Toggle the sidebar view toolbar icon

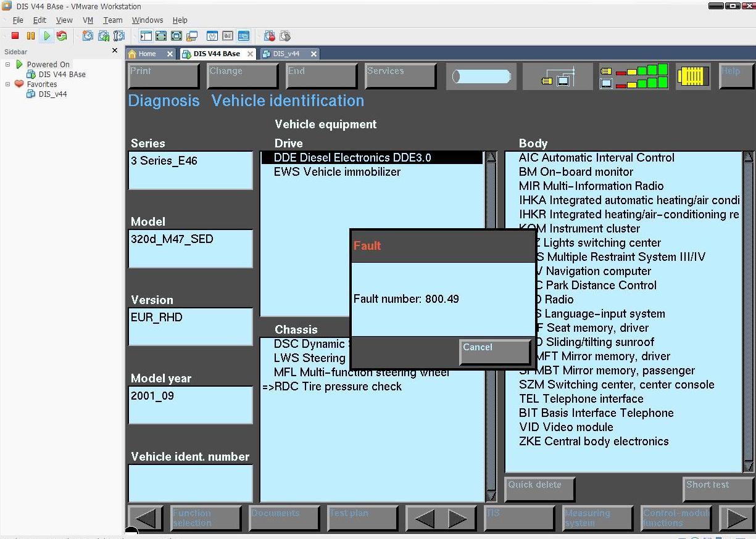(146, 36)
